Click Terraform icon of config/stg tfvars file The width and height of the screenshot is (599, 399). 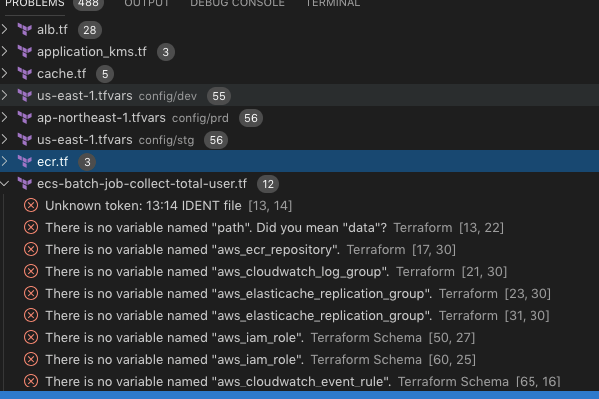tap(25, 139)
